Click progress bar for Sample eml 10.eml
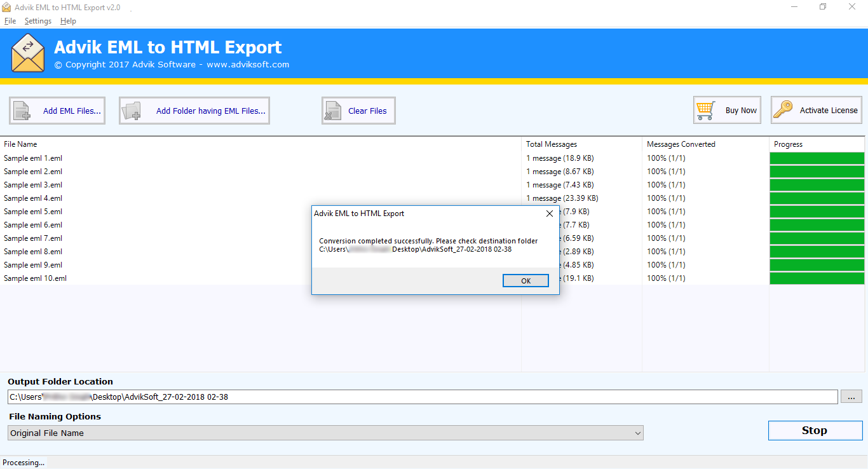The height and width of the screenshot is (469, 868). point(817,278)
